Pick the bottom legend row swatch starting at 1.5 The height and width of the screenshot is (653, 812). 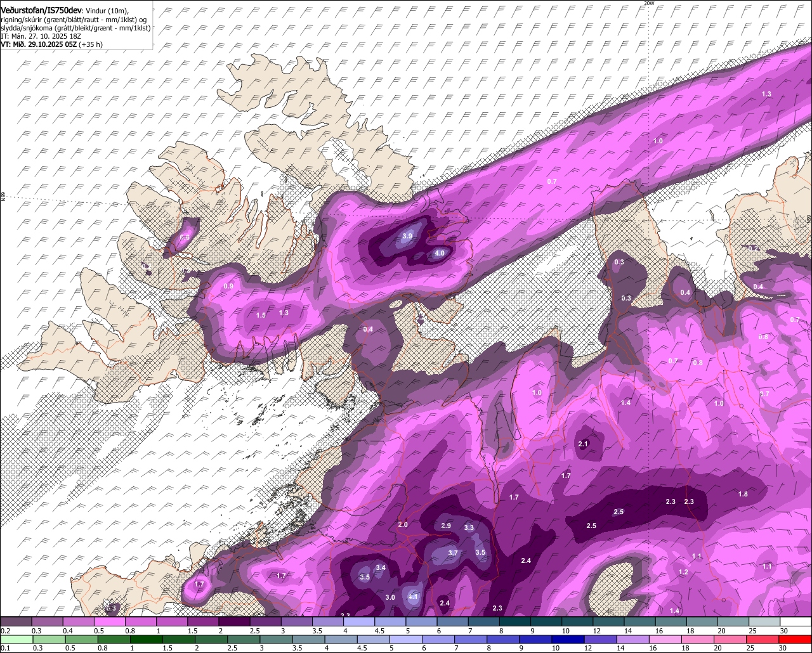click(178, 640)
